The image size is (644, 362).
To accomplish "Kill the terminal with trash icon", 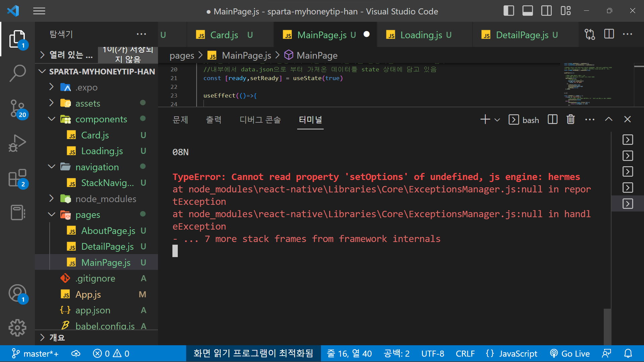I will click(x=571, y=120).
